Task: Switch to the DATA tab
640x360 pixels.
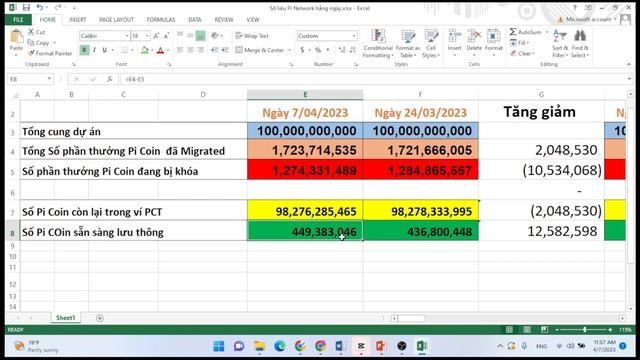Action: 195,20
